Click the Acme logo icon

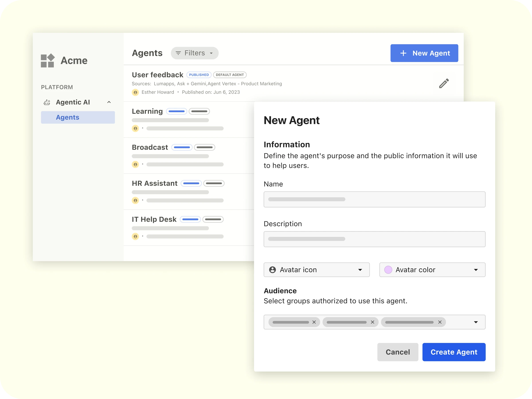coord(48,60)
